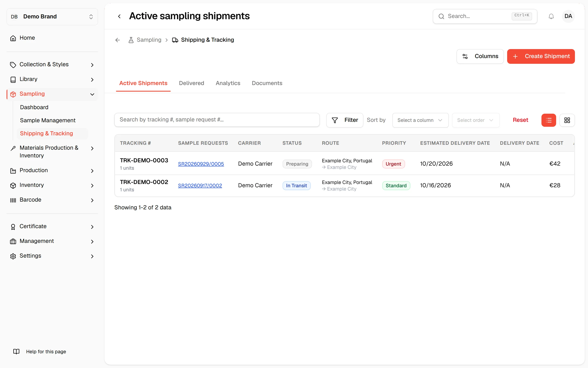This screenshot has width=588, height=368.
Task: Switch to the Analytics tab
Action: (x=228, y=83)
